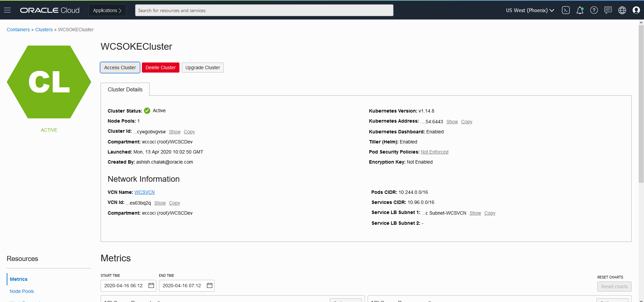Screen dimensions: 644x302
Task: Select Node Pools in Resources sidebar
Action: pos(22,291)
